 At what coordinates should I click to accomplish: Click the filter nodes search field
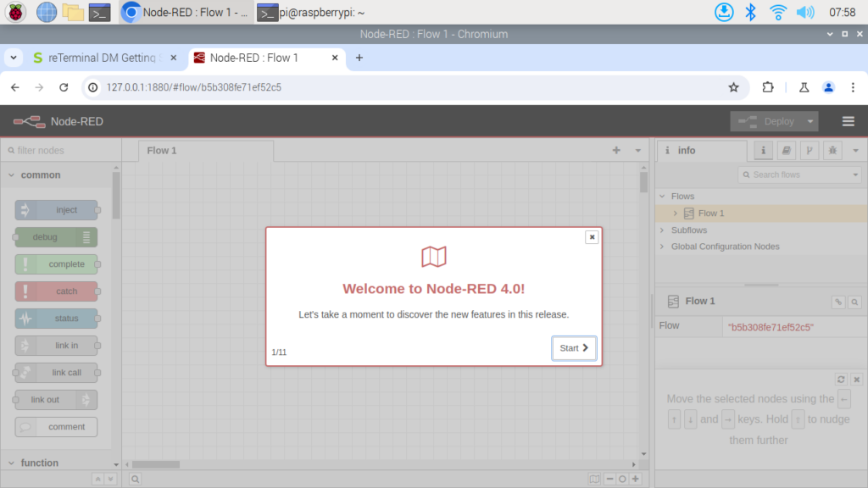point(61,151)
